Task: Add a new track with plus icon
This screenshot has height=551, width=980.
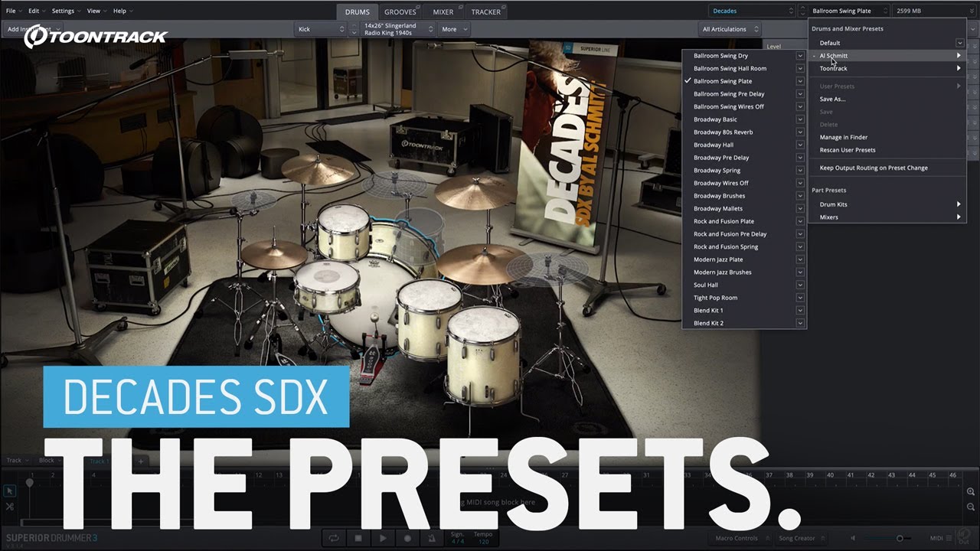Action: tap(140, 461)
